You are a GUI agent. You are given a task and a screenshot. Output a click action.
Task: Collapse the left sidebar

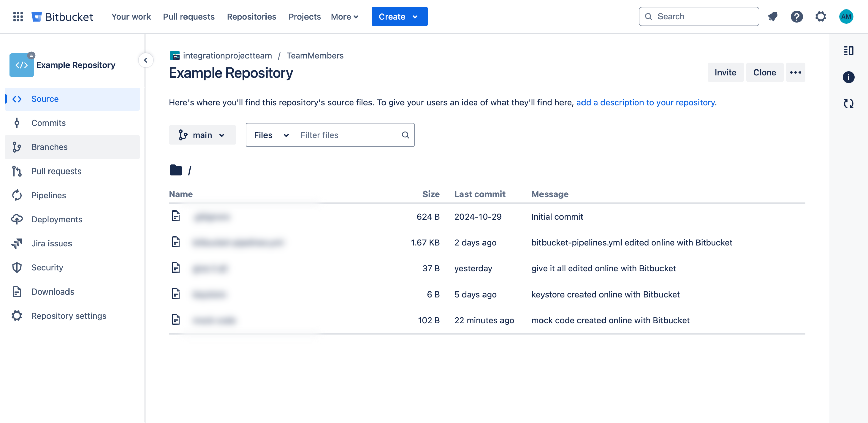click(146, 60)
